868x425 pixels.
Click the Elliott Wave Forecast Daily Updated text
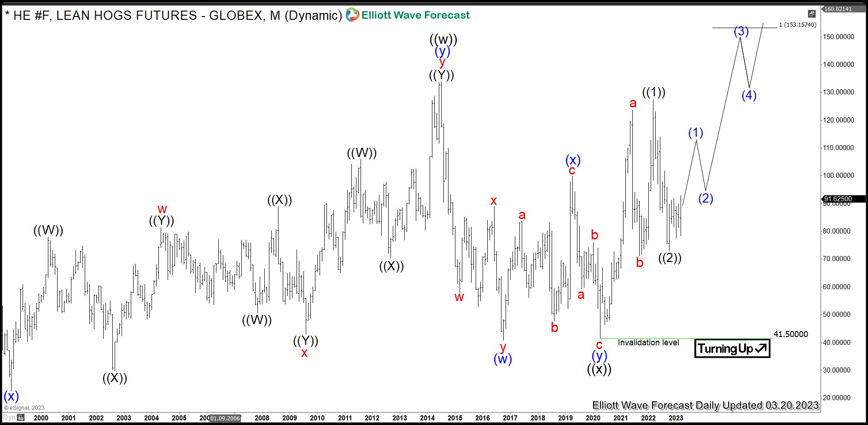click(705, 406)
